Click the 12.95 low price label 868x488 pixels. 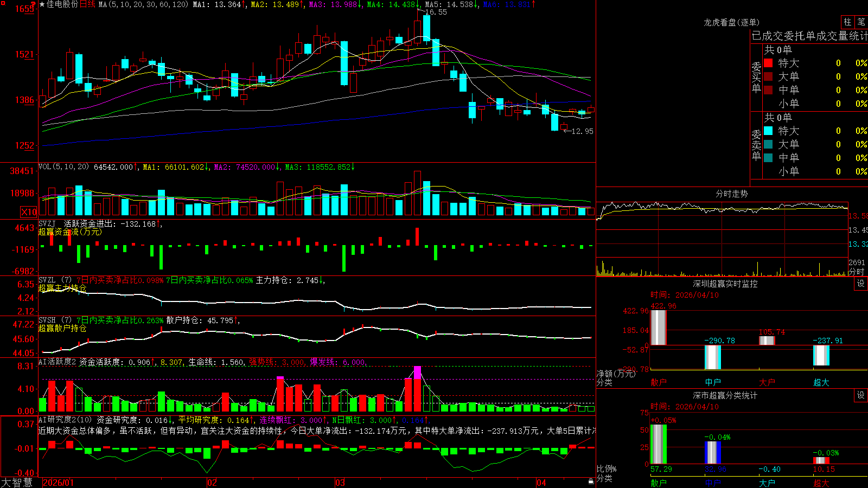[x=583, y=131]
